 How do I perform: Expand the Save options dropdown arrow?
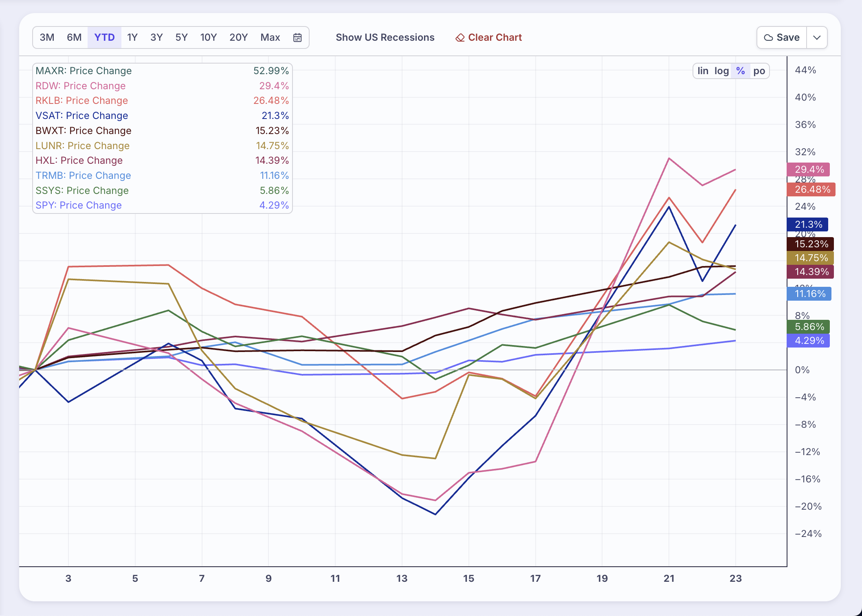(x=817, y=37)
